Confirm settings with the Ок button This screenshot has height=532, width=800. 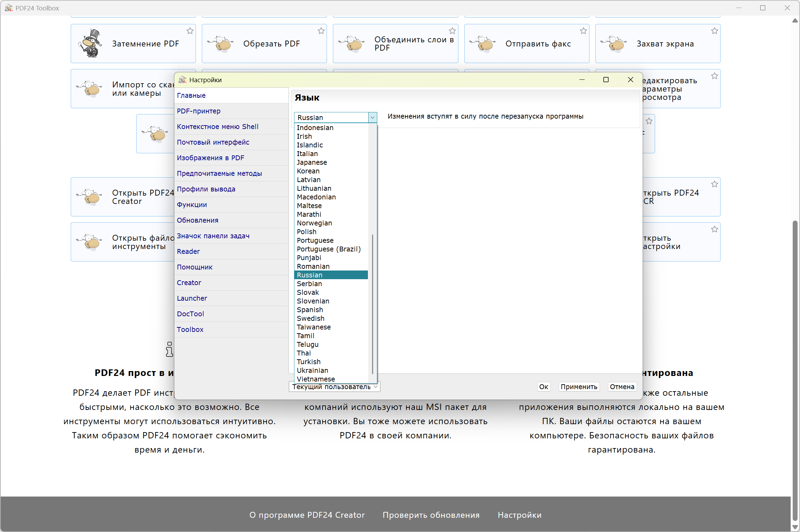pyautogui.click(x=544, y=387)
